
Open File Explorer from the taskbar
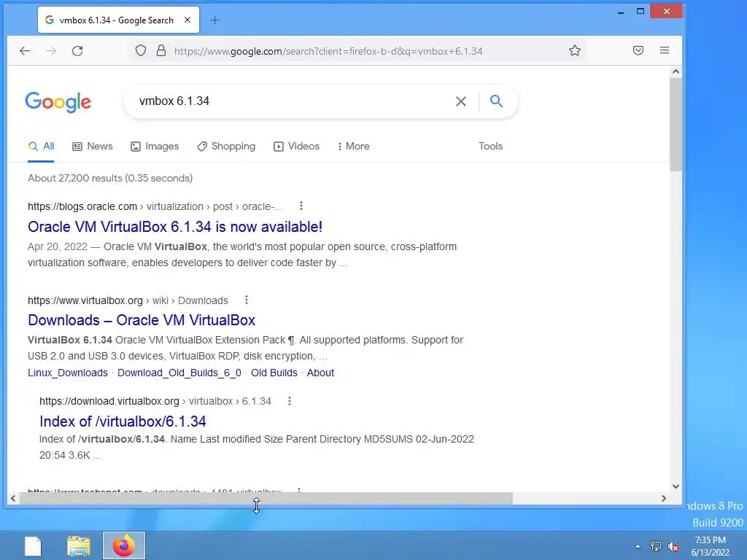tap(79, 545)
